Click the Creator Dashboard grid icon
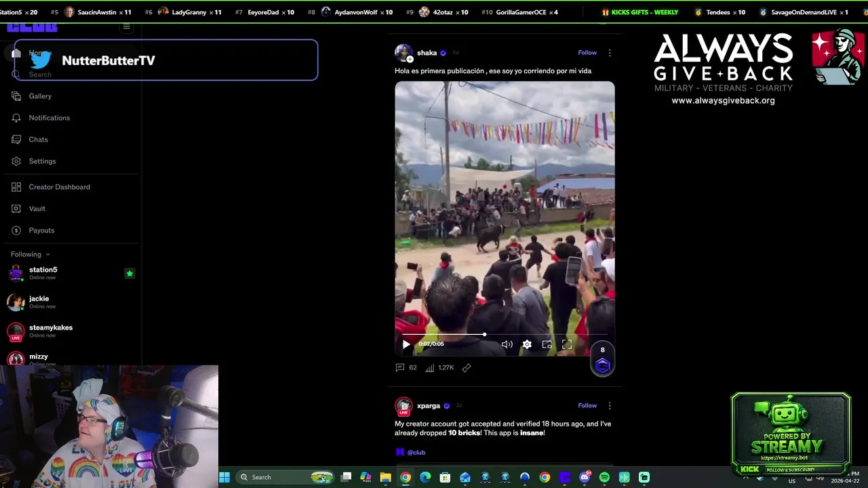This screenshot has height=488, width=868. pyautogui.click(x=16, y=187)
